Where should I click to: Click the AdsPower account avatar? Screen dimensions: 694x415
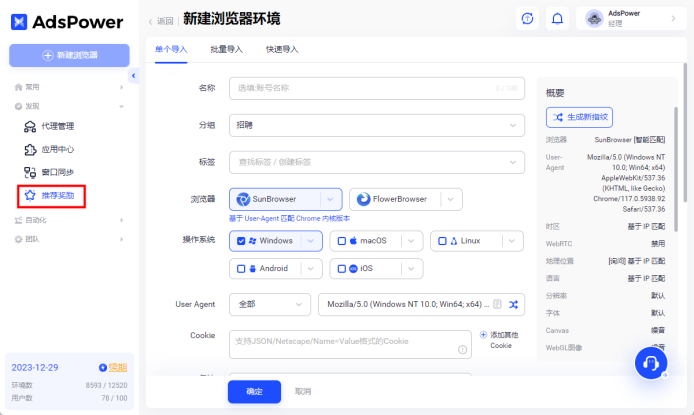point(594,19)
